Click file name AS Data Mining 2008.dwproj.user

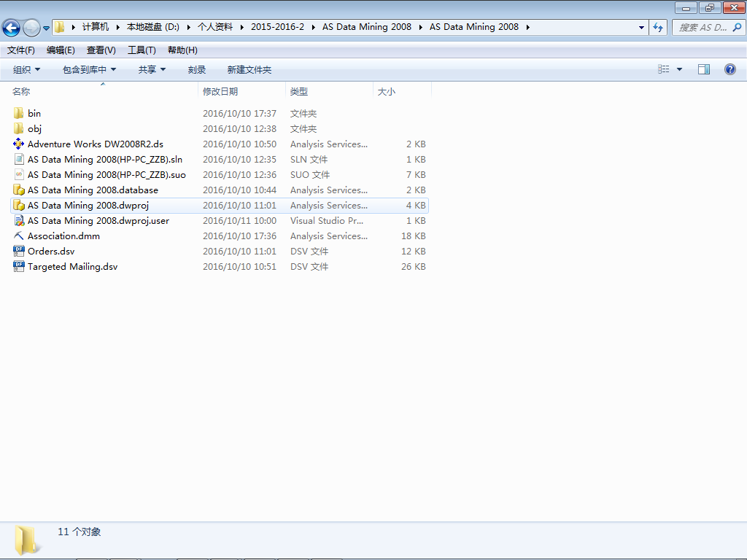pyautogui.click(x=98, y=220)
